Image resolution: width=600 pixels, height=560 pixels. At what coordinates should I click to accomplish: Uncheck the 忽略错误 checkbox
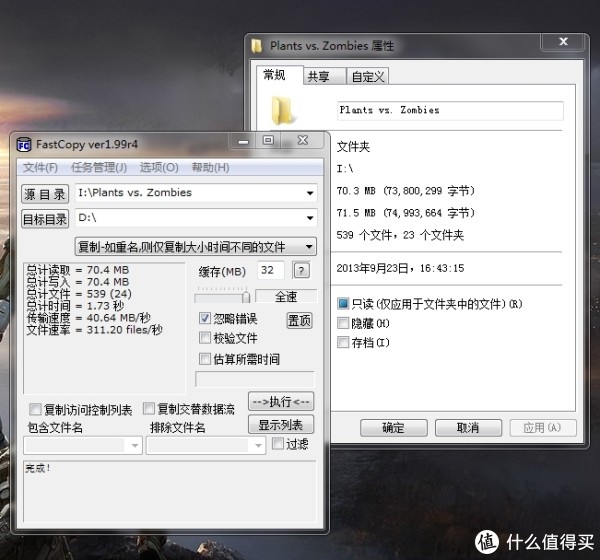pos(205,318)
